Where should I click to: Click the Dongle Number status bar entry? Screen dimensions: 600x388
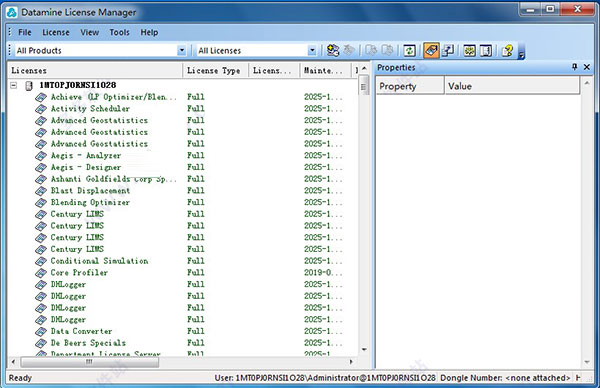(x=505, y=378)
